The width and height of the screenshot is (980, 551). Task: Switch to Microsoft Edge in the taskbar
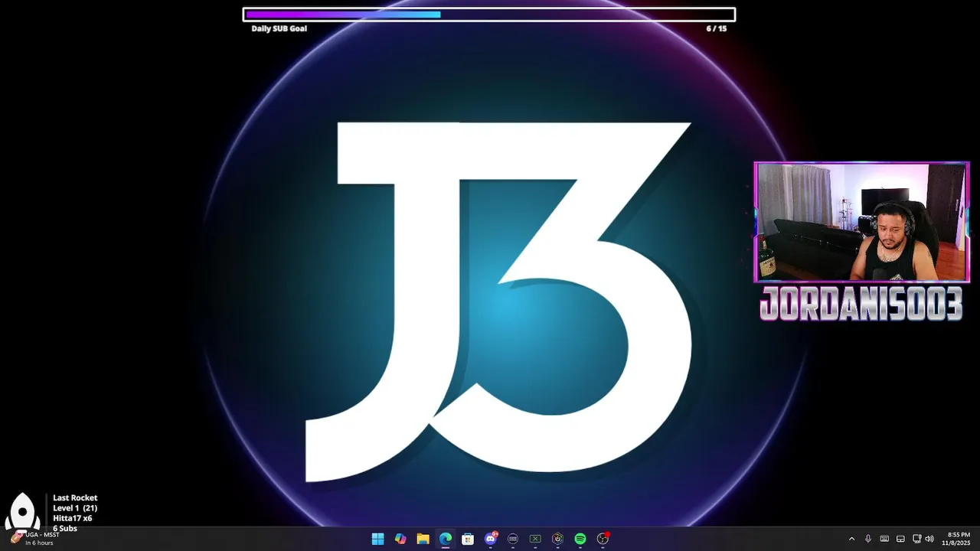[x=446, y=539]
